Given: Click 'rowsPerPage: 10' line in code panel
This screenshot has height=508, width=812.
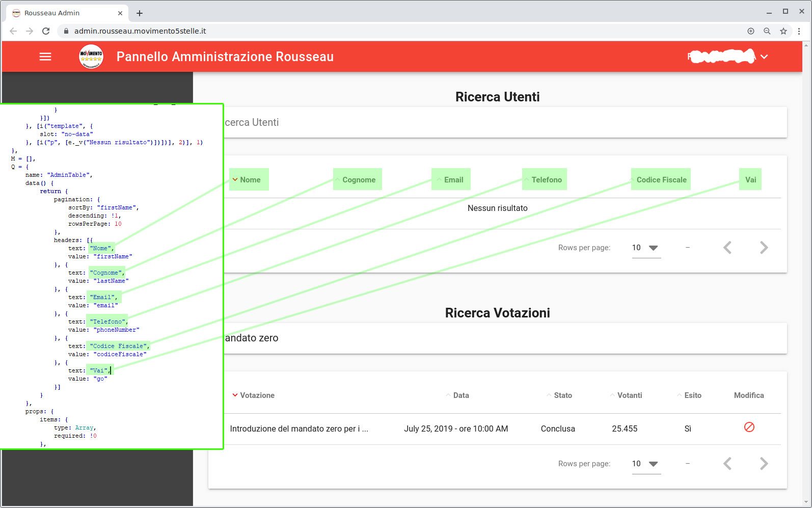Looking at the screenshot, I should point(95,224).
